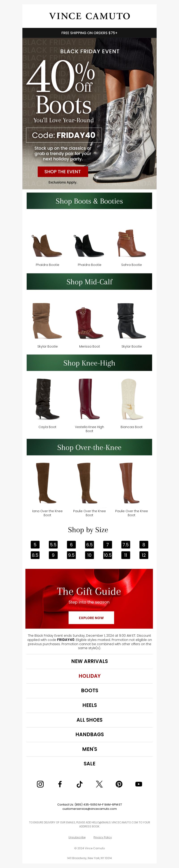
Task: Open the Instagram social icon
Action: tap(40, 784)
